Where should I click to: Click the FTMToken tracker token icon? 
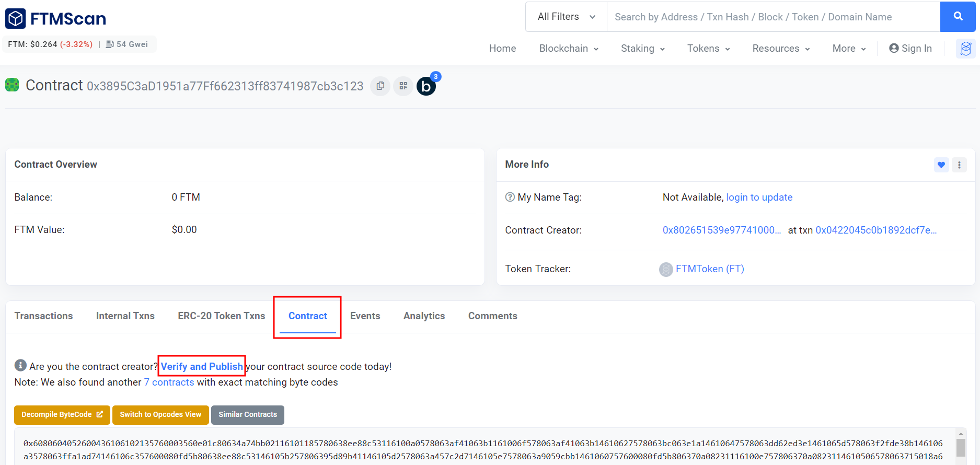[666, 269]
